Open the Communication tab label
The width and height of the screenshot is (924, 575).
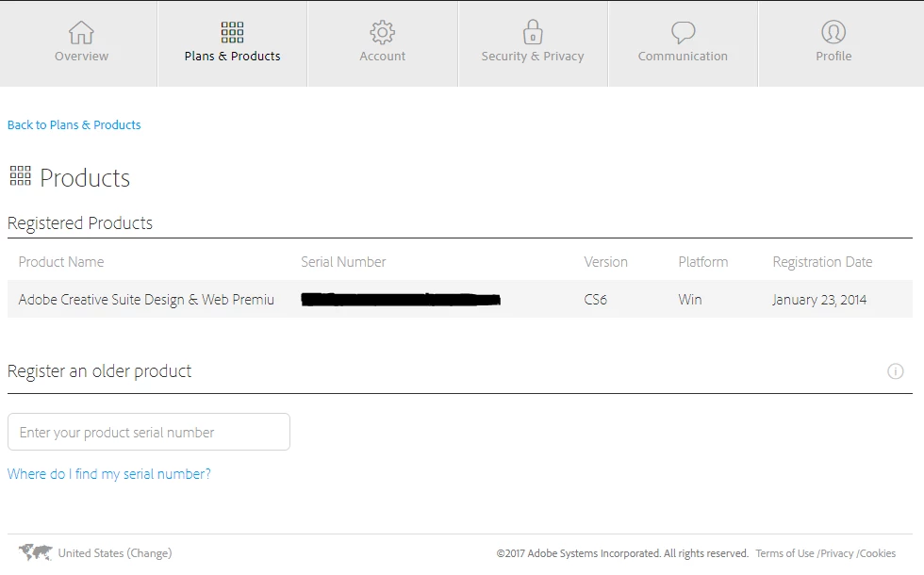coord(683,56)
